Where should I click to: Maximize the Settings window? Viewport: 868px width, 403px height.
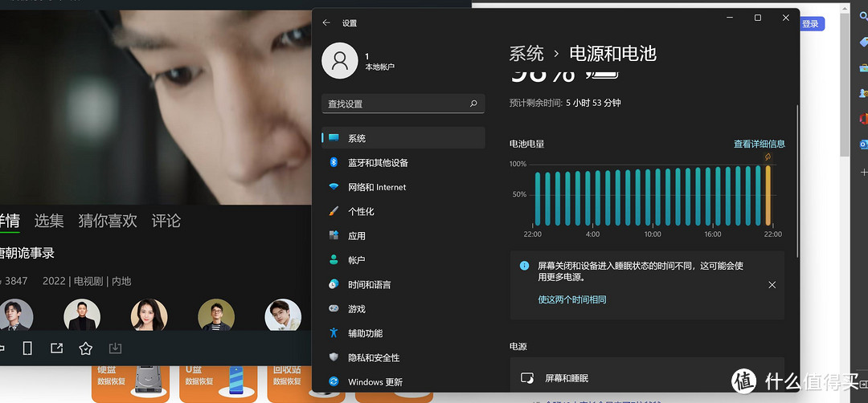click(757, 18)
